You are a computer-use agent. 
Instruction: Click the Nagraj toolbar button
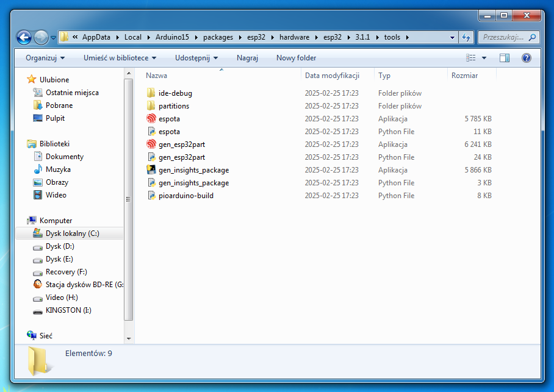pos(247,58)
